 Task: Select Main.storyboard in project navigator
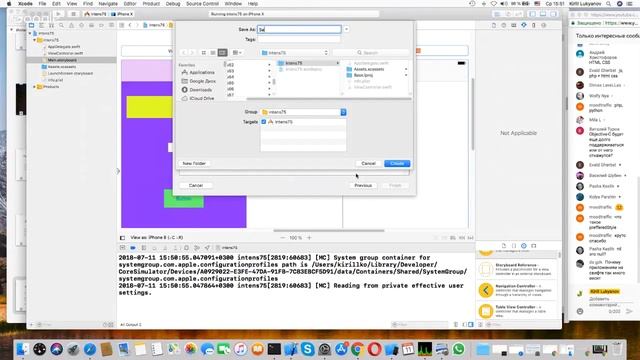tap(62, 60)
